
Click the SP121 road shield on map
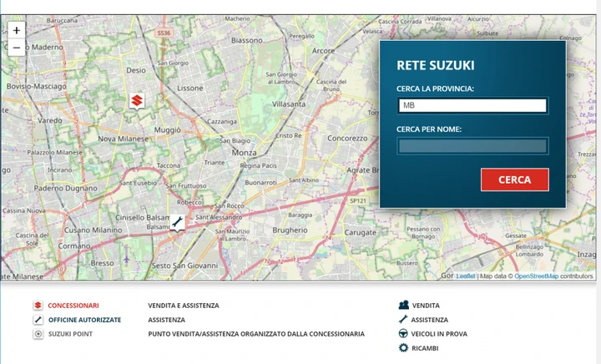358,200
